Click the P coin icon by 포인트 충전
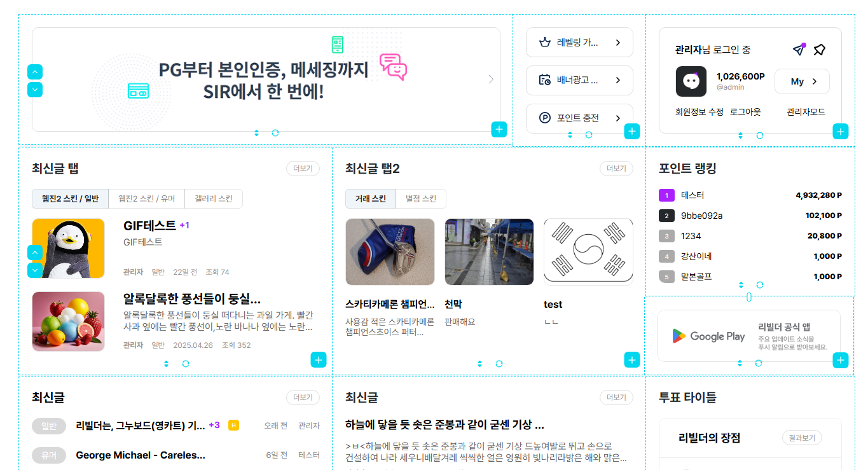This screenshot has height=470, width=868. (544, 118)
